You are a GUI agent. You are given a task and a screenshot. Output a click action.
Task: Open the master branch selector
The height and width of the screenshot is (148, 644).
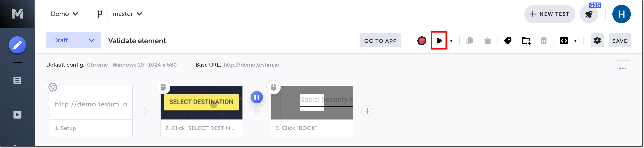tap(128, 14)
